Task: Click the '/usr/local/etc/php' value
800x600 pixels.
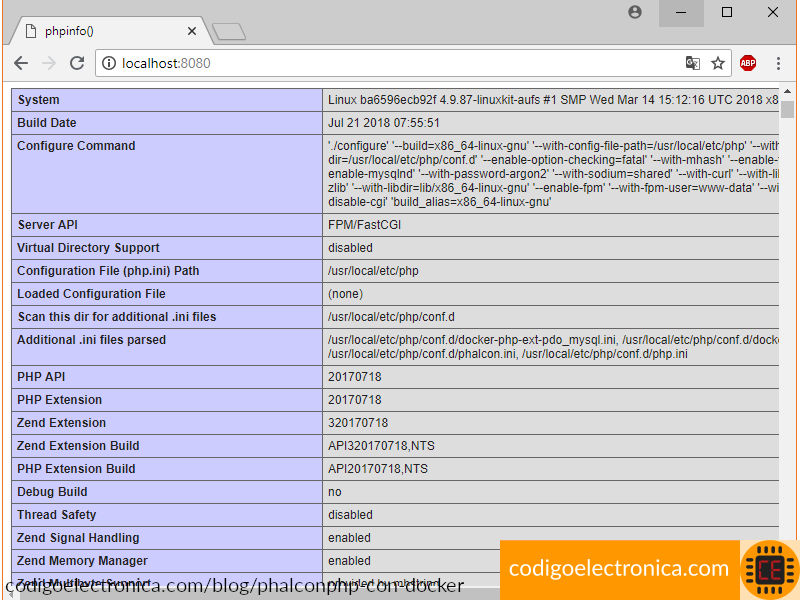Action: point(373,271)
